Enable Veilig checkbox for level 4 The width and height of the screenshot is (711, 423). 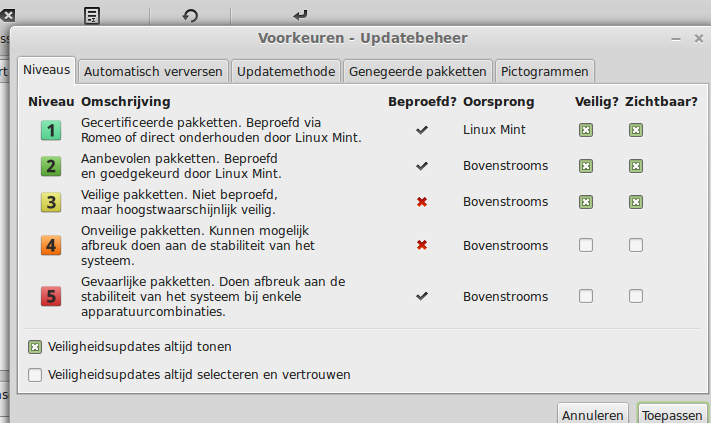[586, 245]
